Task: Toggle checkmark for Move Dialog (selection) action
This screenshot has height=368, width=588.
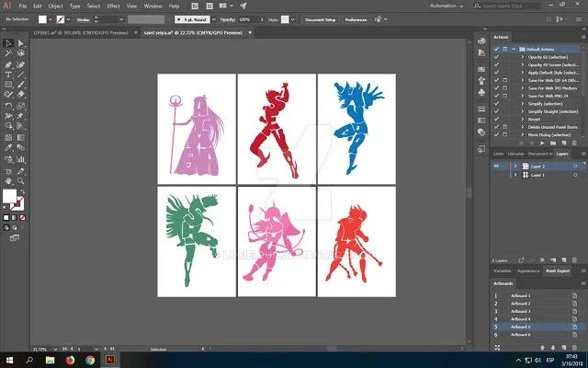Action: coord(496,134)
